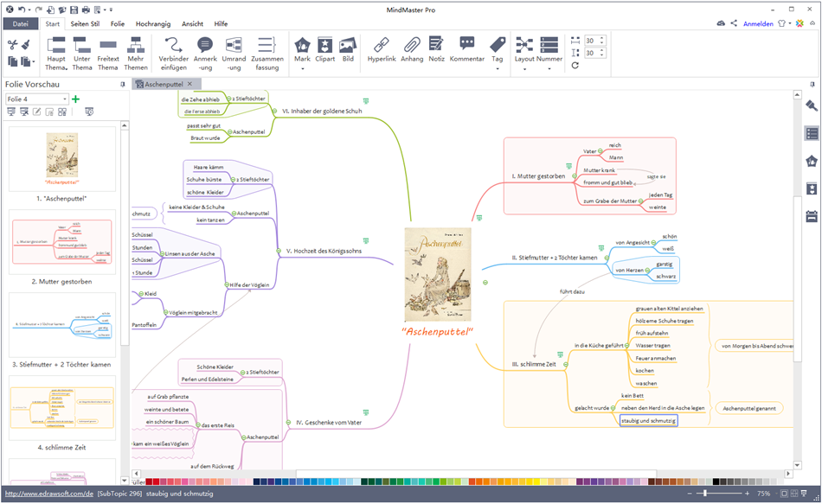822x504 pixels.
Task: Collapse the 'I. Mutter gestorben' branch
Action: pyautogui.click(x=575, y=176)
